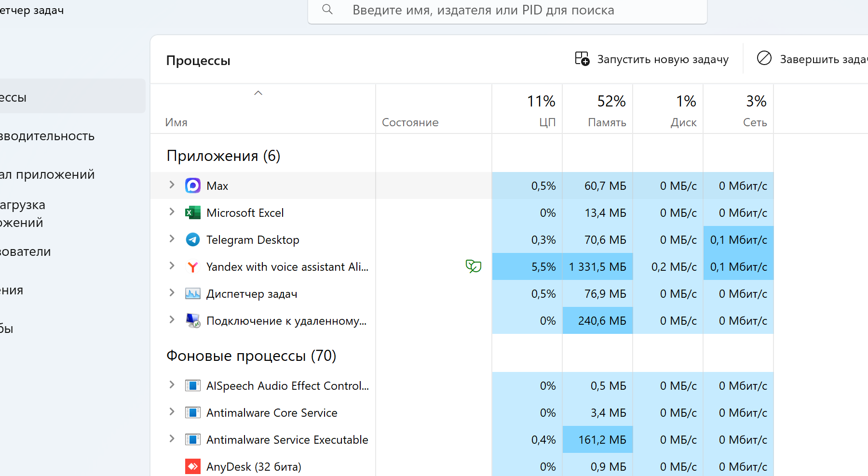Screen dimensions: 868x476
Task: Select the Microsoft Excel icon
Action: click(193, 212)
